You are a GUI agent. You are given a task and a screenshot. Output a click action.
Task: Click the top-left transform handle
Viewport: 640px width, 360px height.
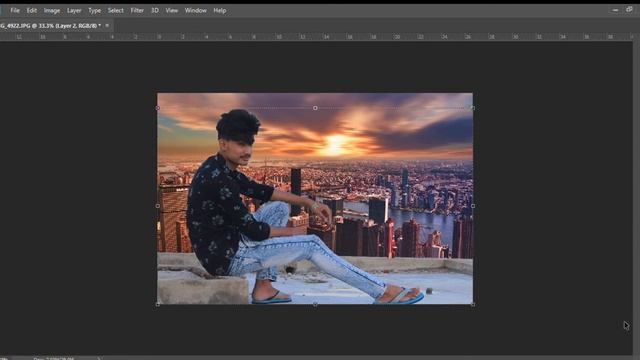tap(158, 108)
